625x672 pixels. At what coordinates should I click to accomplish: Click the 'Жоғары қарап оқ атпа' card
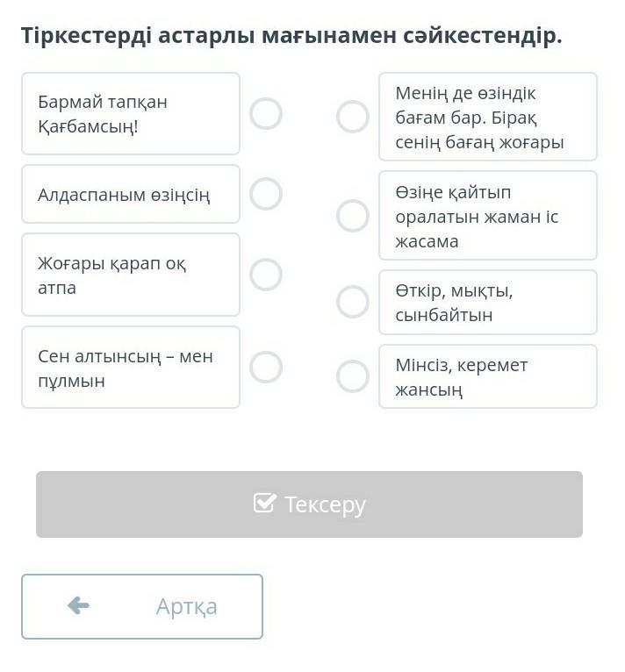pos(131,275)
